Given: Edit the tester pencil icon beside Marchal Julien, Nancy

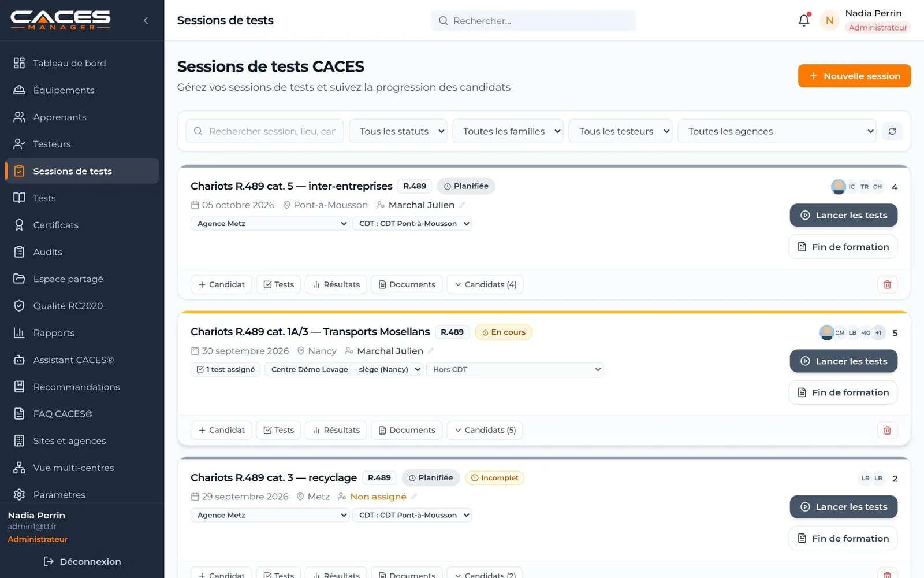Looking at the screenshot, I should point(431,351).
